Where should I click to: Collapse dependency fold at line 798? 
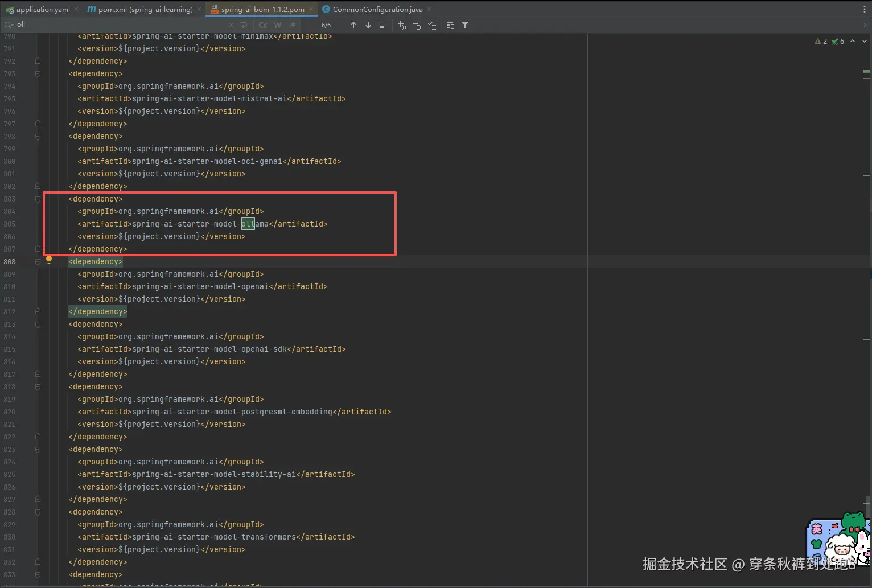pyautogui.click(x=38, y=136)
